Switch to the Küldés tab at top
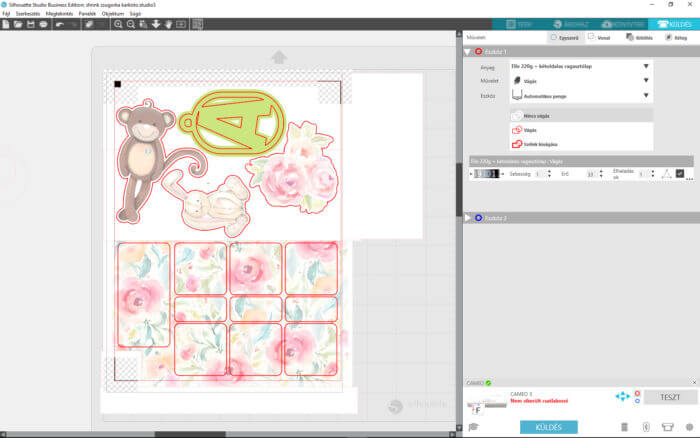The image size is (700, 438). (x=674, y=24)
